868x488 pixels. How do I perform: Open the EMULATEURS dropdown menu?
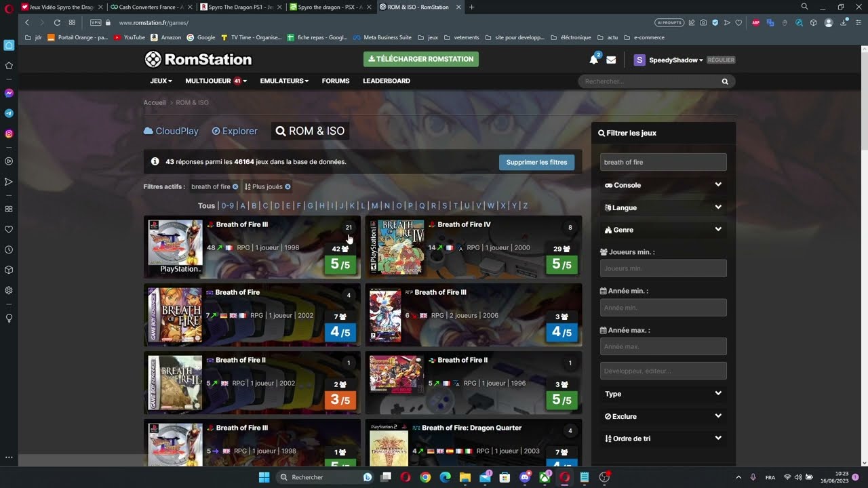point(284,81)
